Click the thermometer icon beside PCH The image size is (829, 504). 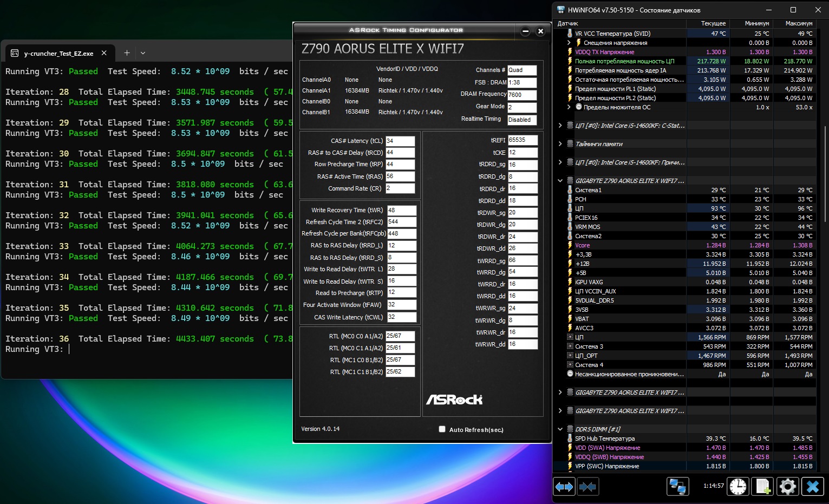point(570,199)
